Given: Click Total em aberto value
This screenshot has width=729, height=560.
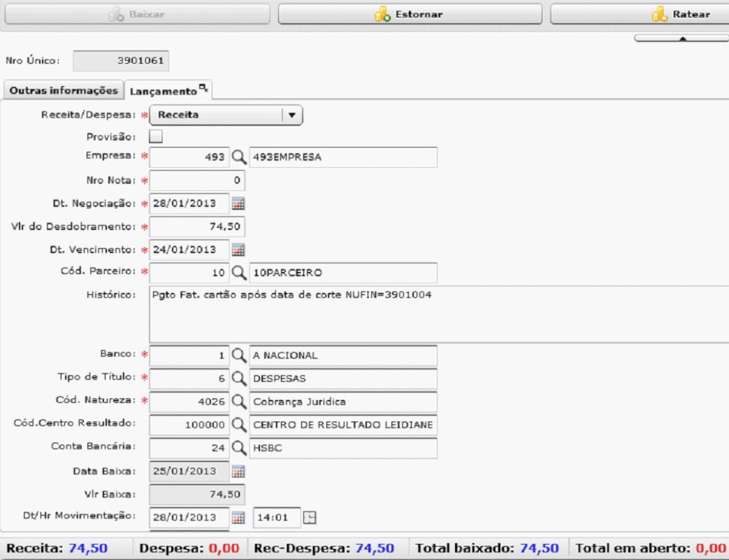Looking at the screenshot, I should (x=711, y=548).
